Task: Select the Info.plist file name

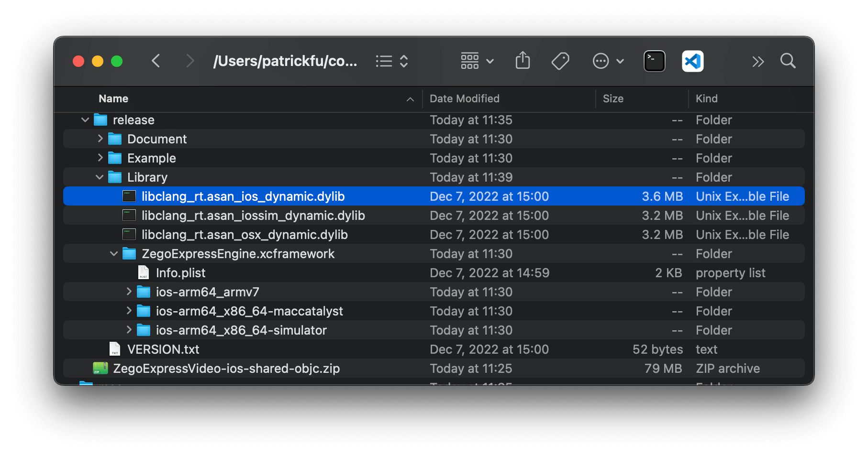Action: click(180, 273)
